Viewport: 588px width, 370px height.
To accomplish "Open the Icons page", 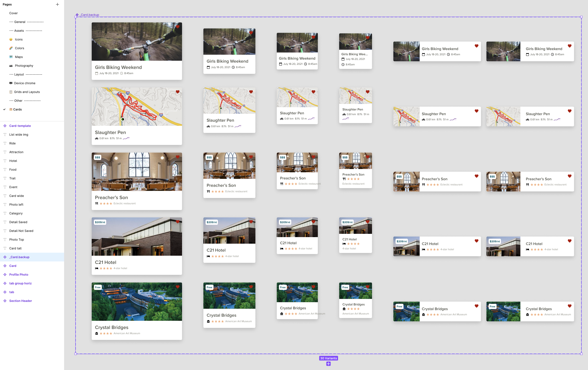I will tap(19, 40).
